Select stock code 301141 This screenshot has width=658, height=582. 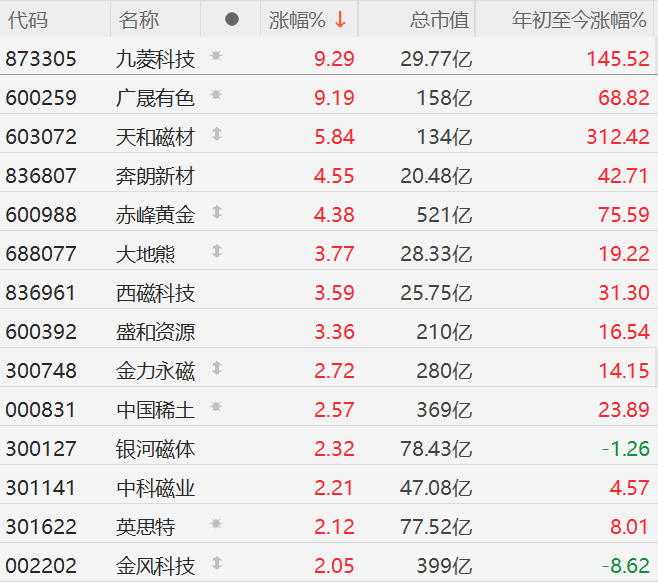(41, 488)
